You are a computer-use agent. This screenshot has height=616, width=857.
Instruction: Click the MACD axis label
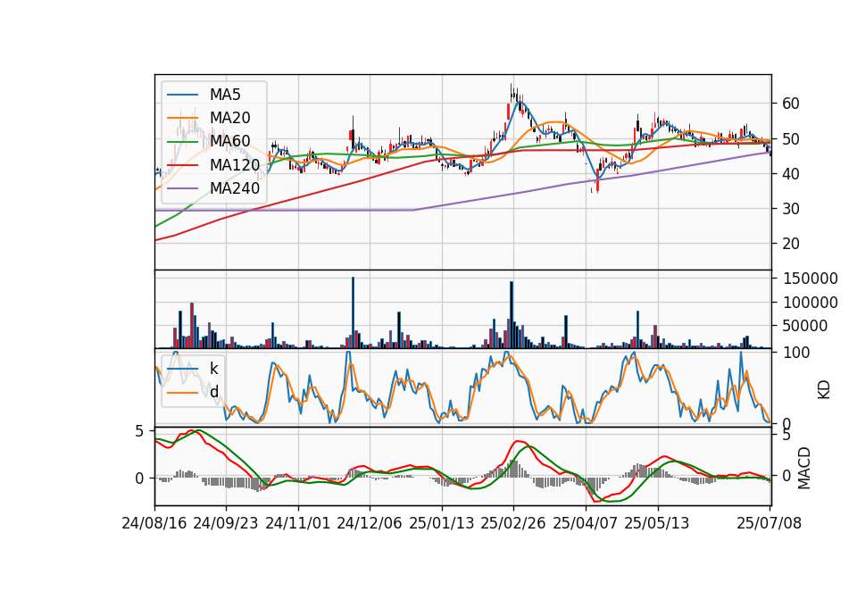pyautogui.click(x=804, y=468)
